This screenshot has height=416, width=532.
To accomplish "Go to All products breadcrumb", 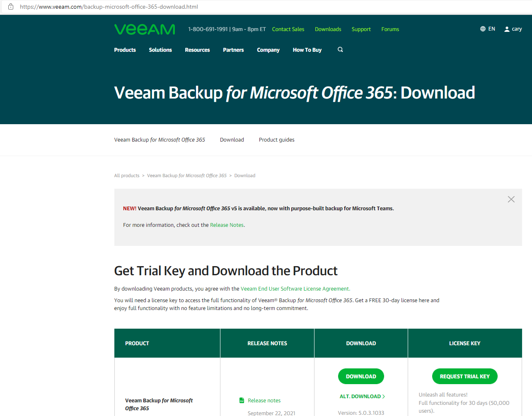I will (127, 176).
